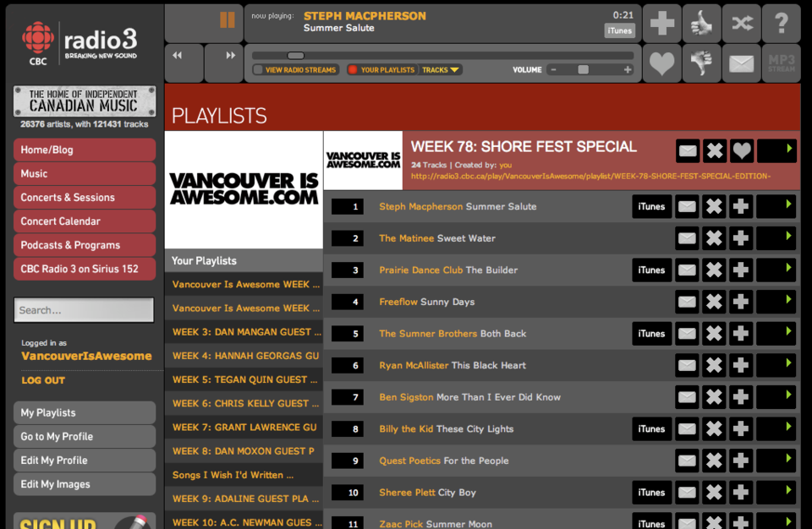
Task: Go to Concerts & Sessions
Action: pyautogui.click(x=85, y=197)
